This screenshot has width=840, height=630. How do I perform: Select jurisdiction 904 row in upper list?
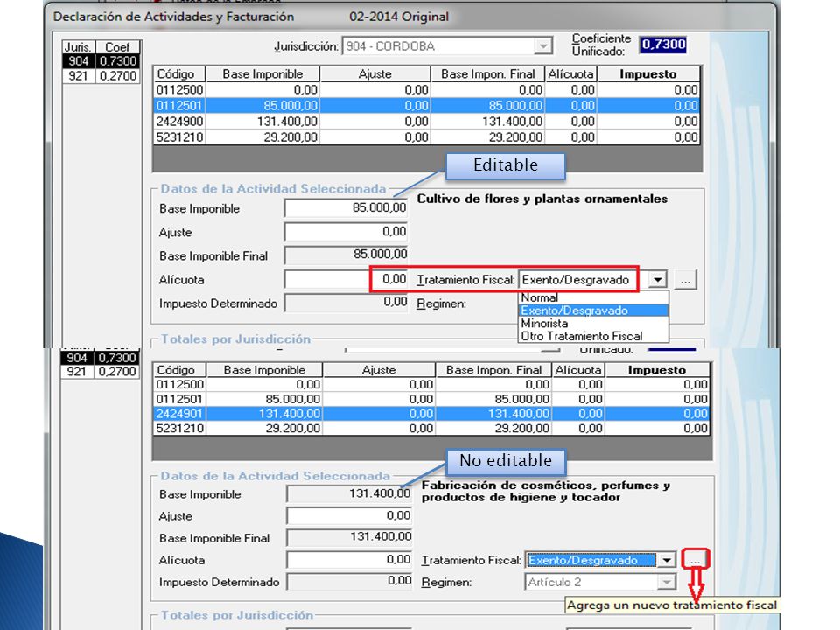(101, 61)
